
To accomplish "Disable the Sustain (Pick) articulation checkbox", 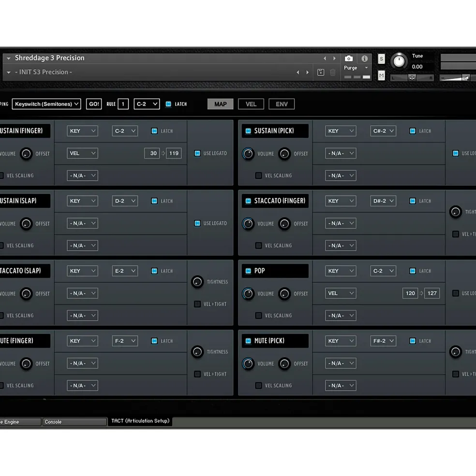I will click(248, 131).
